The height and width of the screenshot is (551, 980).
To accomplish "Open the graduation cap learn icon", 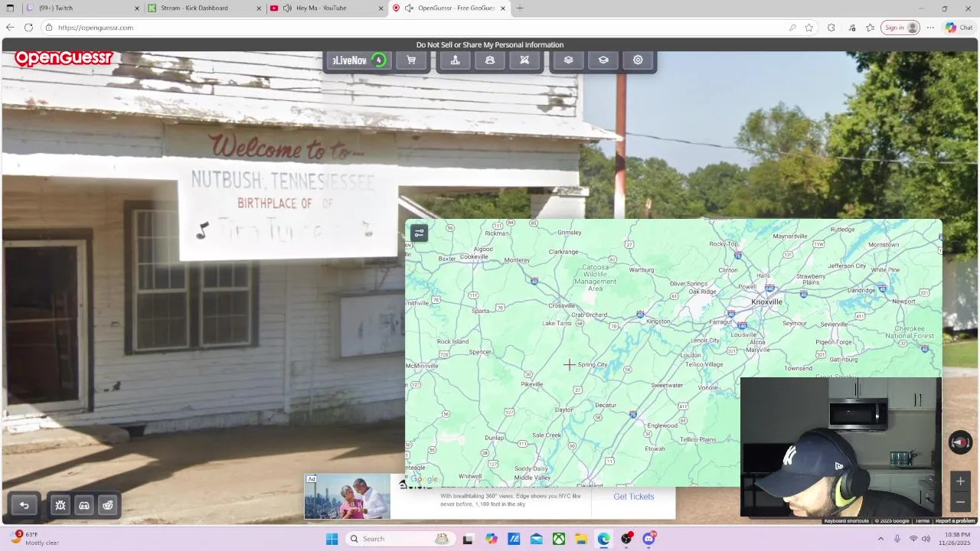I will [x=603, y=60].
